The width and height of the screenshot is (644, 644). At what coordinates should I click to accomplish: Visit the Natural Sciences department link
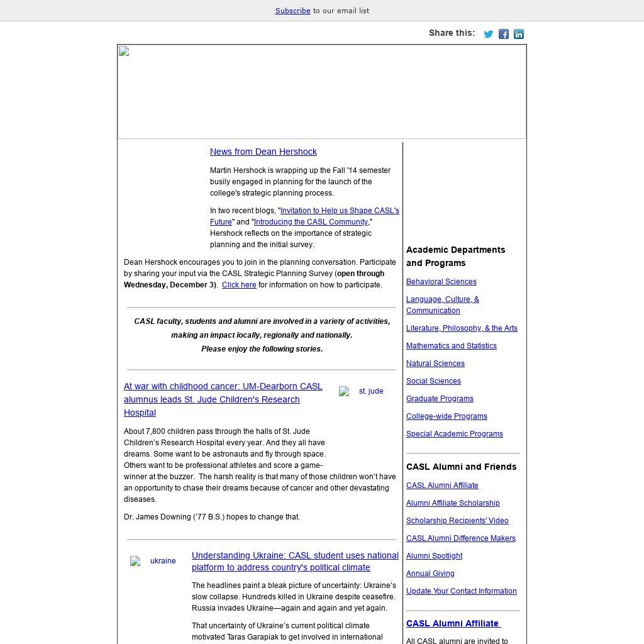tap(435, 364)
